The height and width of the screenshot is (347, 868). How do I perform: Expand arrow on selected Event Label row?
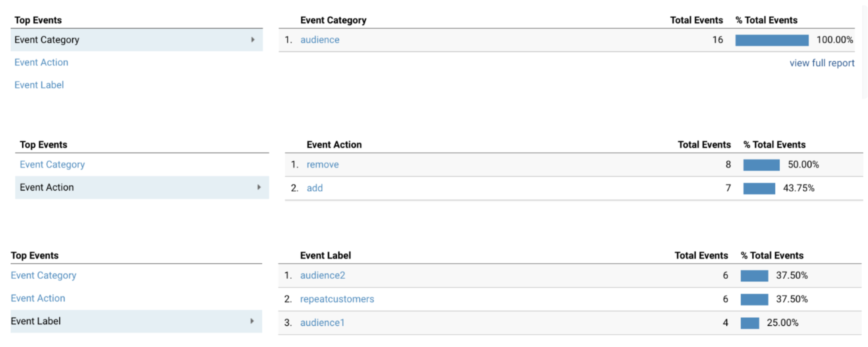coord(252,321)
